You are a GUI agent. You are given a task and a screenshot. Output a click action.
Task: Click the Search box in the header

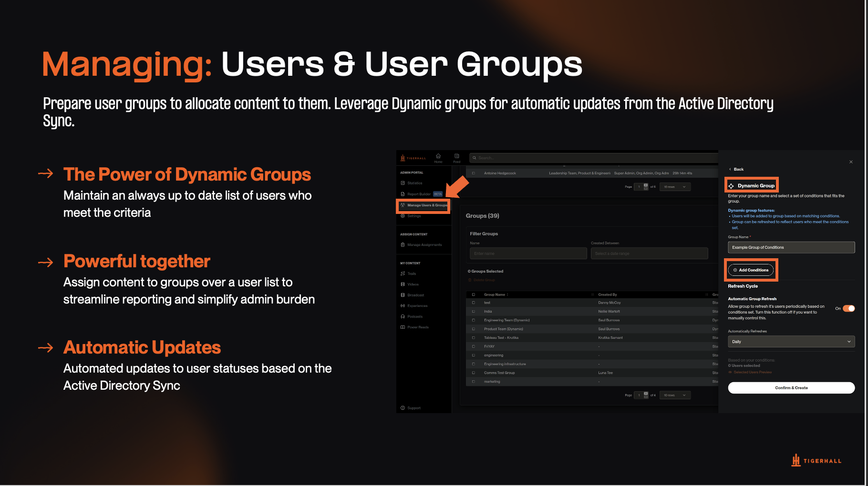point(593,158)
